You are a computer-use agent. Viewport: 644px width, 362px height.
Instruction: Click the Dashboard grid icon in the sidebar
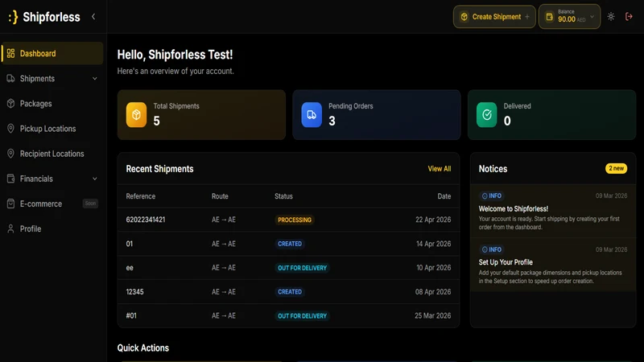coord(10,53)
